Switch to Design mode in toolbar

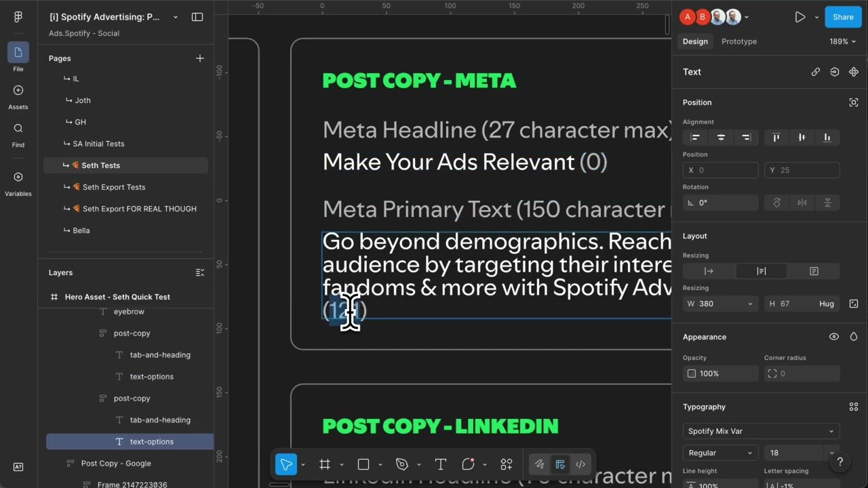(560, 464)
